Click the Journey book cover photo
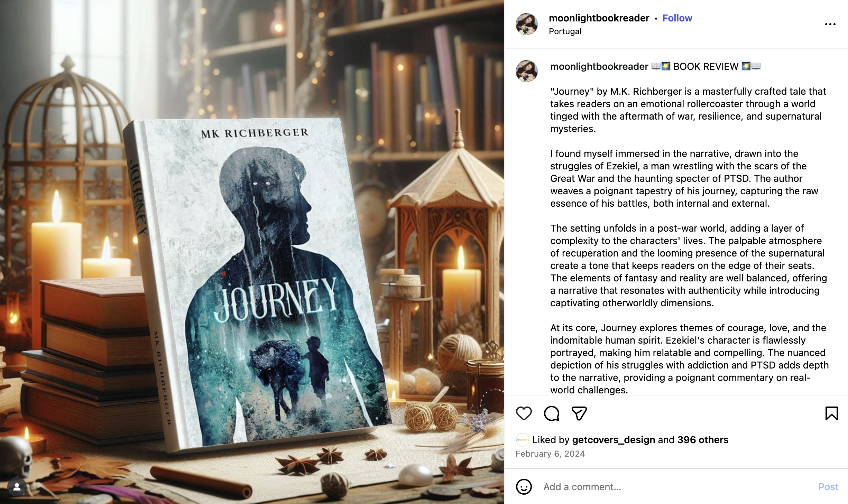This screenshot has height=504, width=848. pyautogui.click(x=252, y=252)
